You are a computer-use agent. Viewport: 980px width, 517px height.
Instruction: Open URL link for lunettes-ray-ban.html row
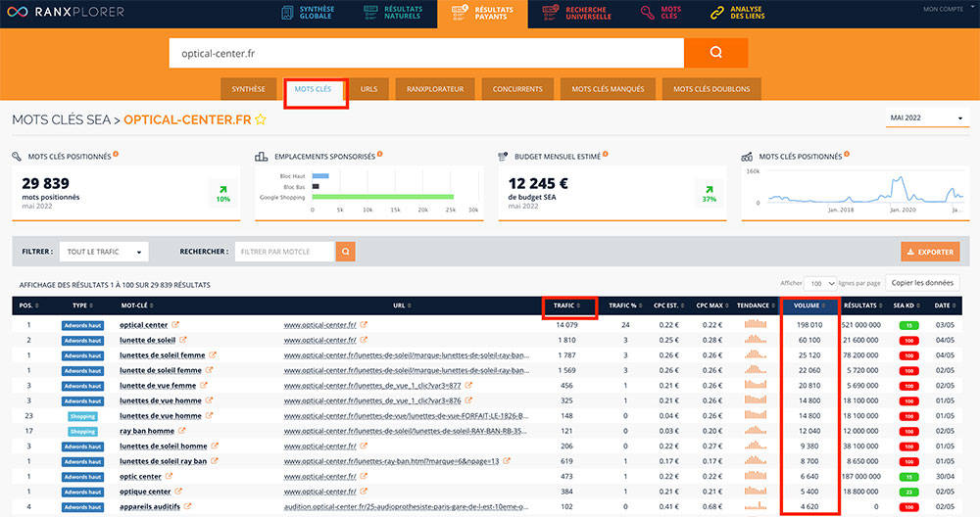[x=391, y=461]
